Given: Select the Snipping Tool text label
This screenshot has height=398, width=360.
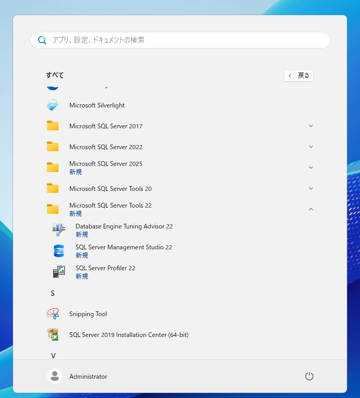Looking at the screenshot, I should (88, 314).
